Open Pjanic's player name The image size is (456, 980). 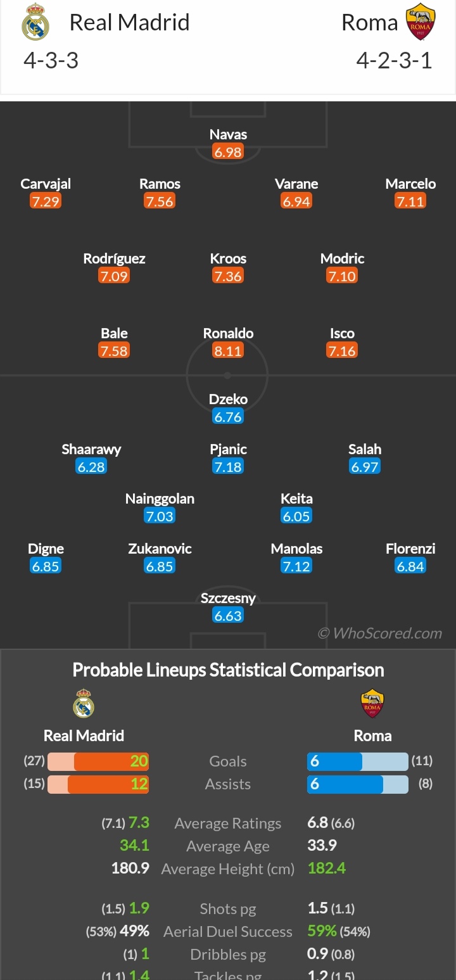[228, 449]
